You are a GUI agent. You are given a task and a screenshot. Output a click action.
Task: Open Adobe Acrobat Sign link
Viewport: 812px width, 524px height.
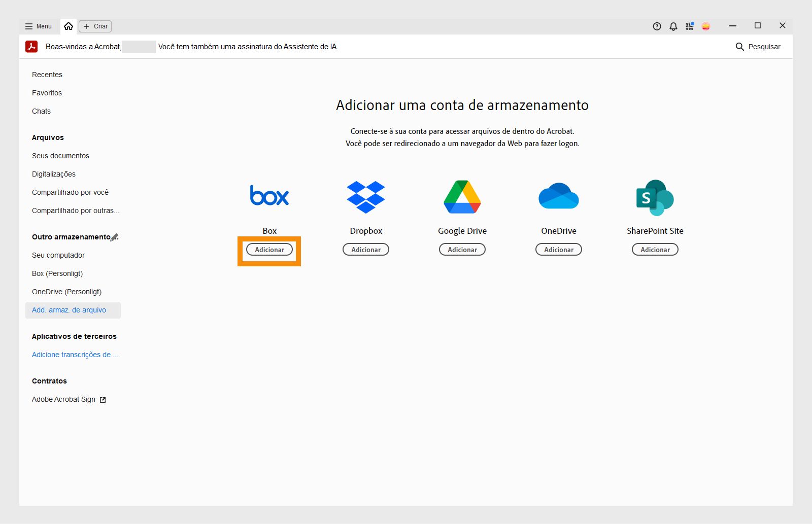63,399
